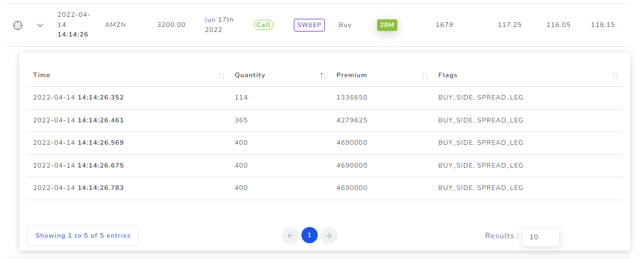Click the trade time 2022-04-14 14:14:26
Image resolution: width=644 pixels, height=259 pixels.
(x=74, y=25)
